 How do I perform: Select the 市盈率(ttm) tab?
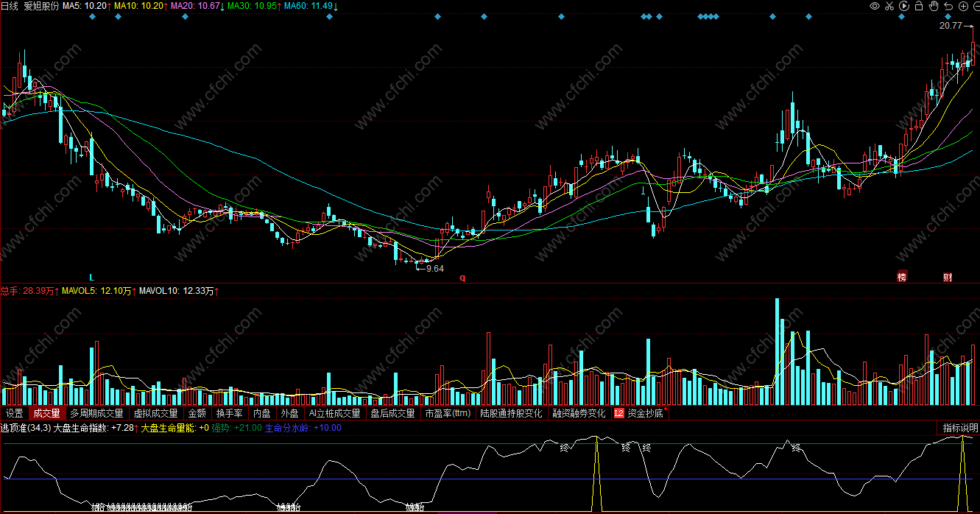pos(448,413)
